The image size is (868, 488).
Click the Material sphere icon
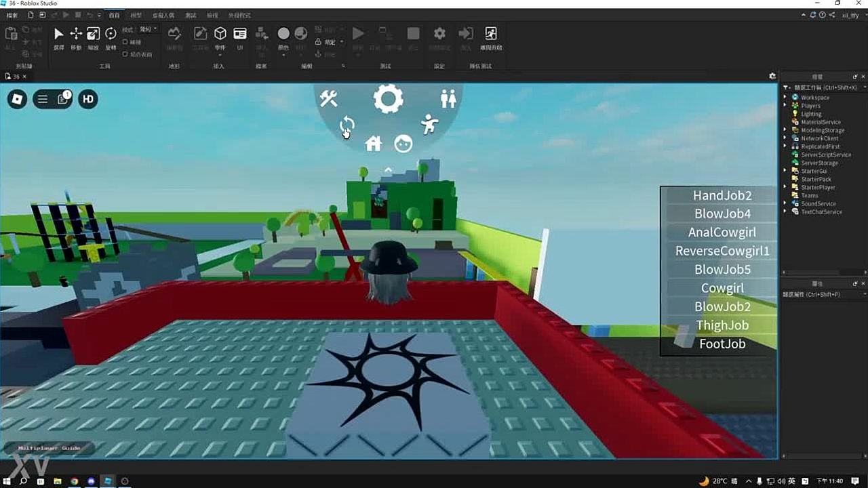[x=301, y=34]
